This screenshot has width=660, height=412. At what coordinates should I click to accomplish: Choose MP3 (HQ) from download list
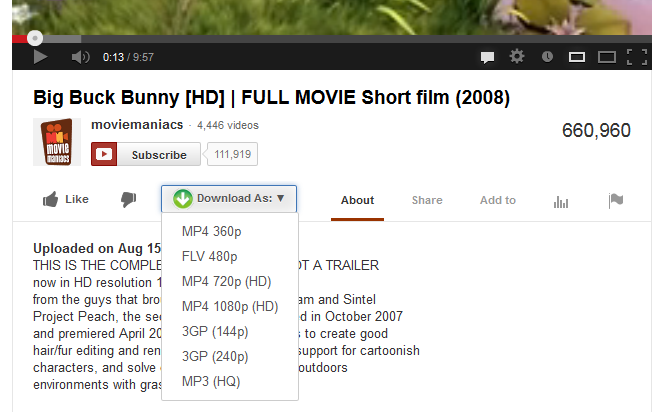(x=210, y=381)
